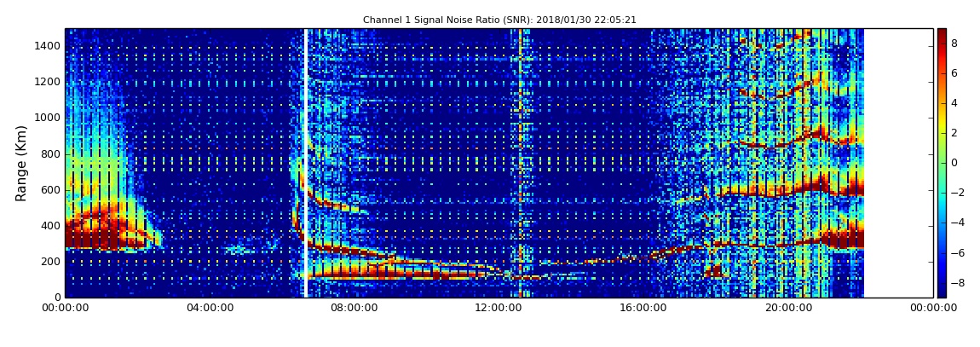Click the plot title showing Channel 1 SNR

tap(499, 20)
